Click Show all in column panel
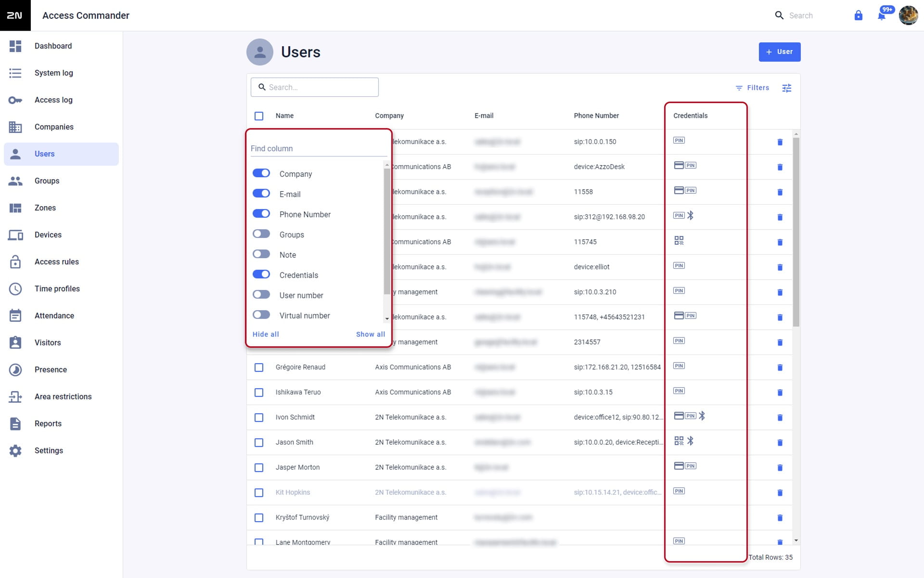The width and height of the screenshot is (924, 578). [371, 334]
